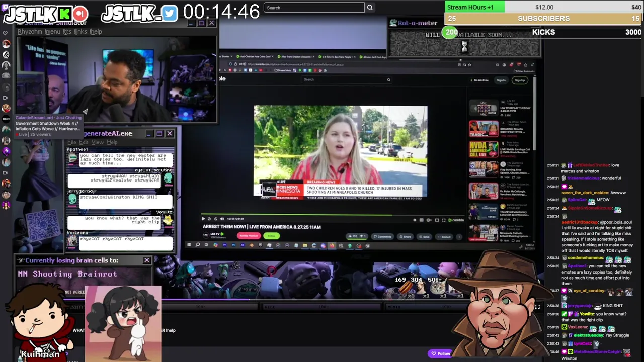Click the Rot-o-meter panel title
This screenshot has width=644, height=362.
[x=418, y=23]
